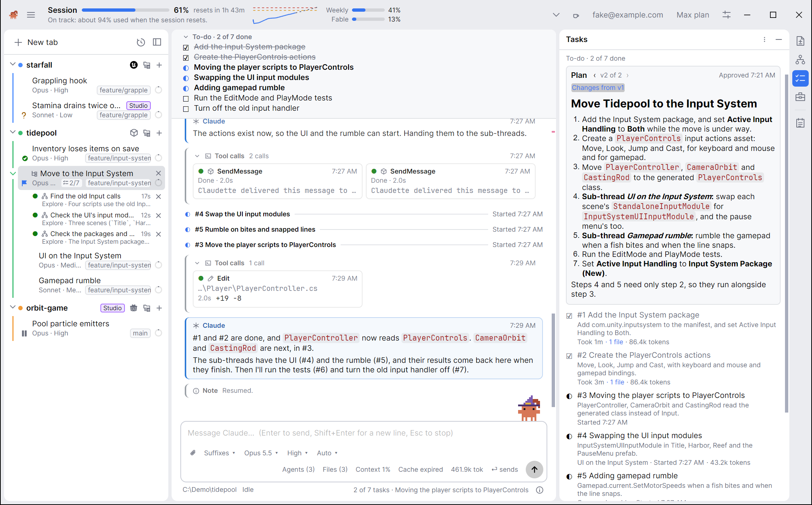Viewport: 812px width, 505px height.
Task: Open the hamburger menu
Action: [x=31, y=15]
